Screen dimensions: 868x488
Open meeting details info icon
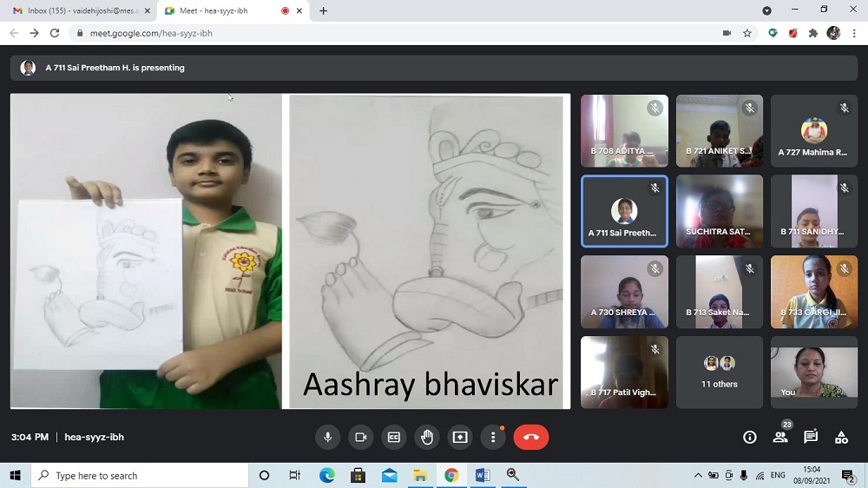[x=750, y=437]
